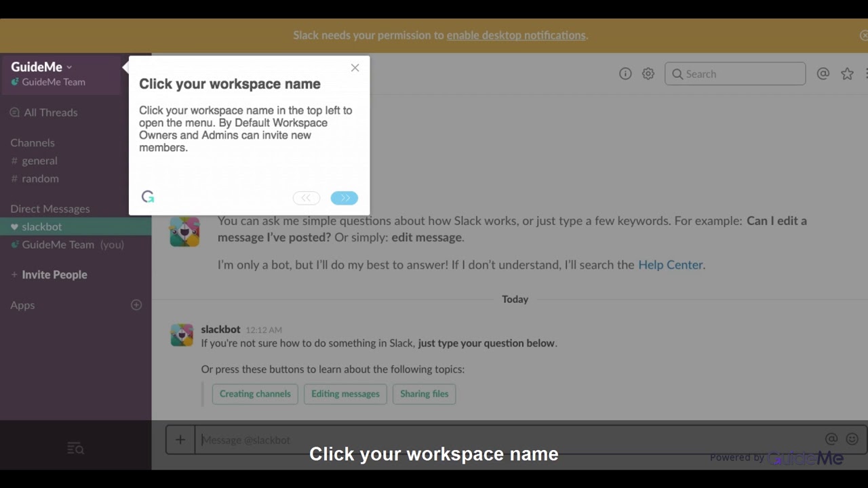The height and width of the screenshot is (488, 868).
Task: Click the GuideMe logo in popup
Action: (x=148, y=197)
